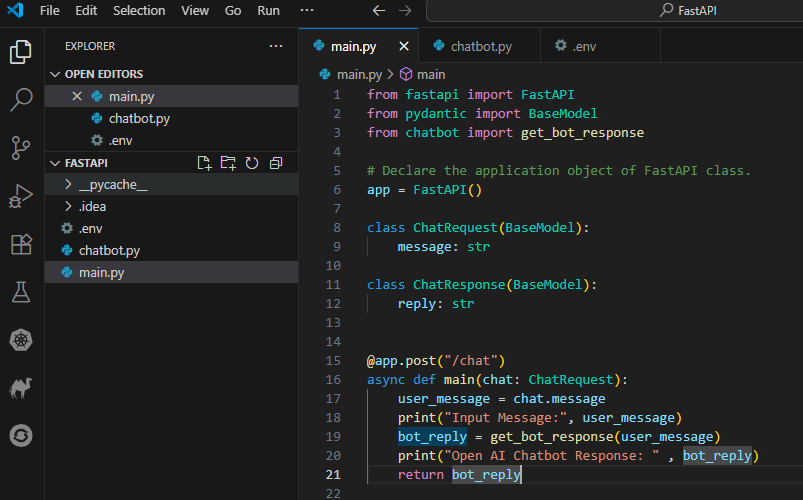The width and height of the screenshot is (803, 500).
Task: Open the Search view icon
Action: (x=21, y=100)
